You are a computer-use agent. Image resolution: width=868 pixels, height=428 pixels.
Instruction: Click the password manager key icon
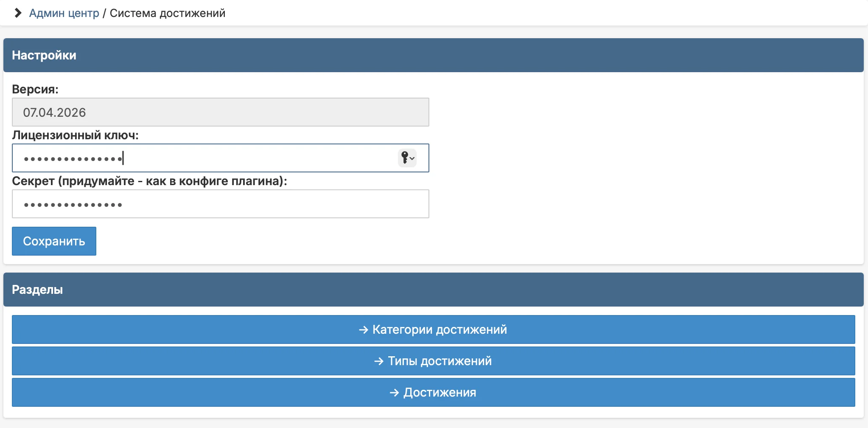tap(405, 158)
